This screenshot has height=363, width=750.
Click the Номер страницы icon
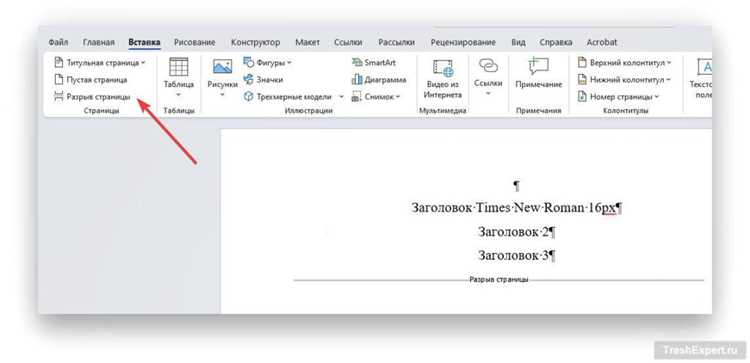582,97
